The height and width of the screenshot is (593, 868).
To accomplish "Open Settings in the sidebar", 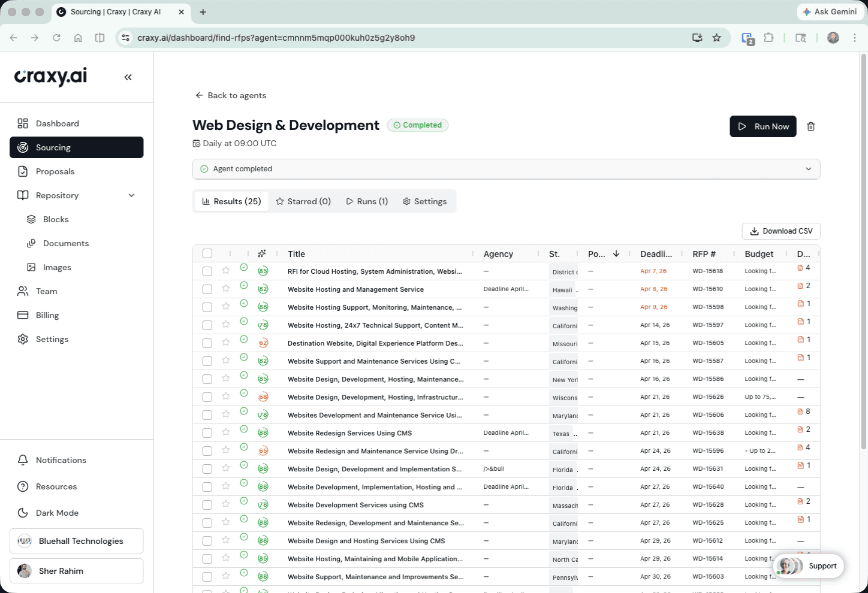I will pyautogui.click(x=76, y=339).
